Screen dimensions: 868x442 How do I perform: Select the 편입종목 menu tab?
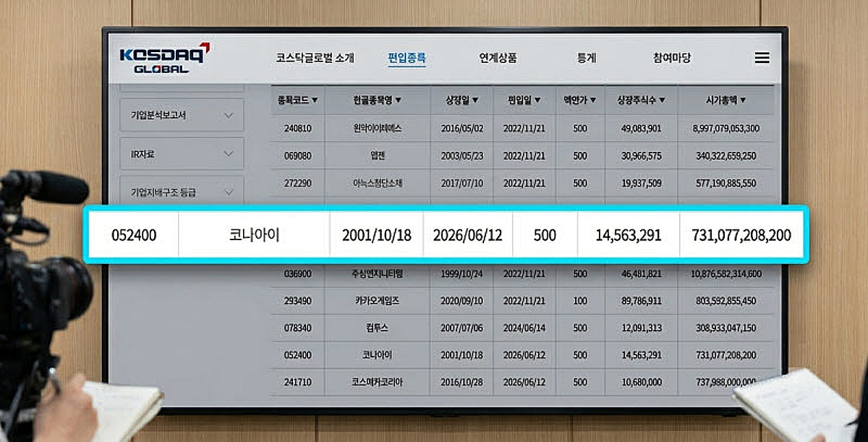[407, 59]
